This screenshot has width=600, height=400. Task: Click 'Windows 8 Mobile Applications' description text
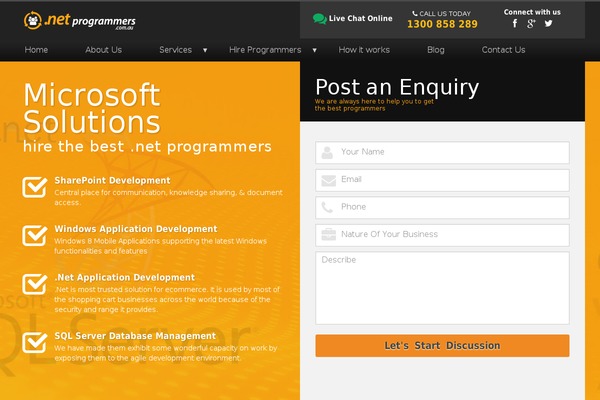(161, 246)
